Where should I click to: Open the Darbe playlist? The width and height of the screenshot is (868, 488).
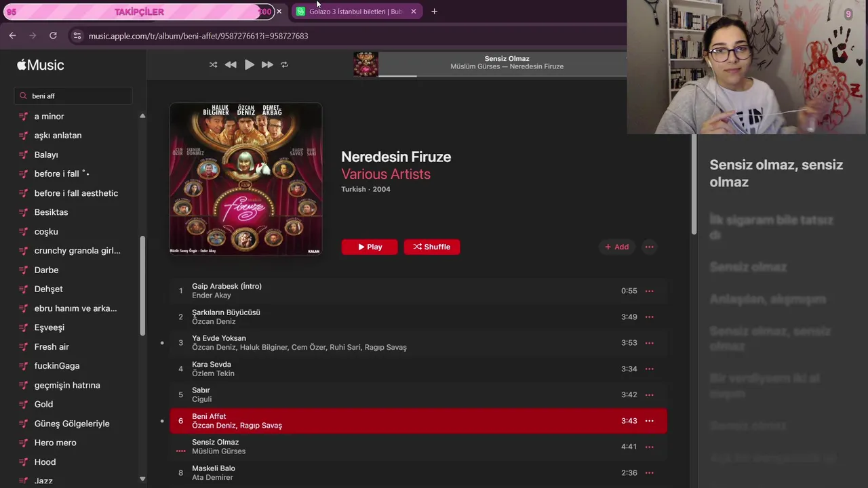46,270
